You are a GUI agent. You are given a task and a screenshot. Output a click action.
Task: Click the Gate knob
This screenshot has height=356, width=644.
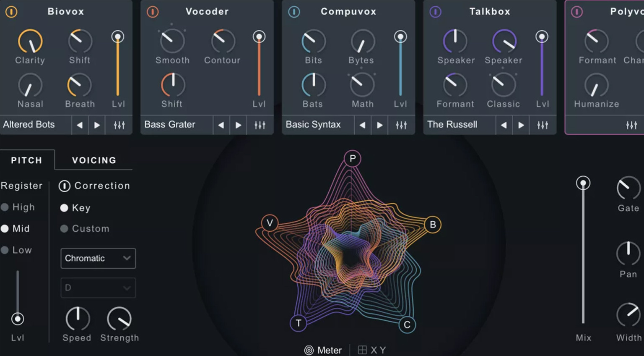[628, 188]
